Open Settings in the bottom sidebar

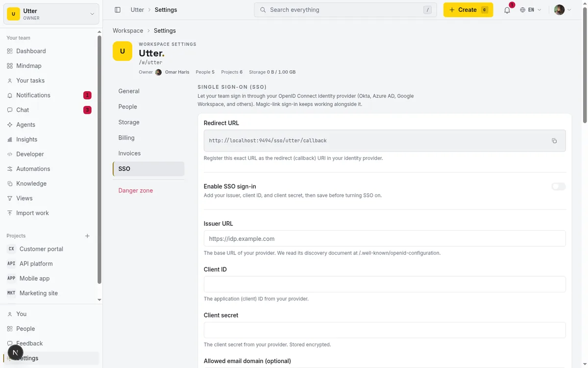tap(51, 358)
